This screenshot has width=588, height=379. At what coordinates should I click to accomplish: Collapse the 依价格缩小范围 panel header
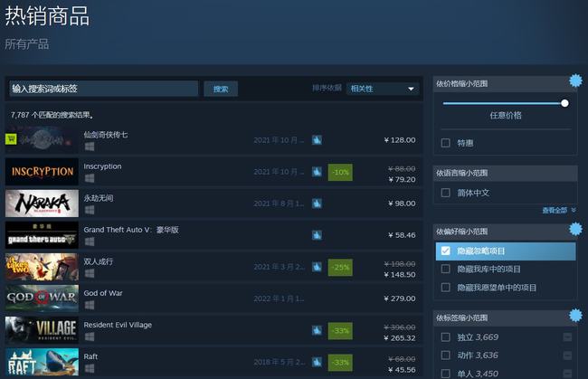pos(505,83)
